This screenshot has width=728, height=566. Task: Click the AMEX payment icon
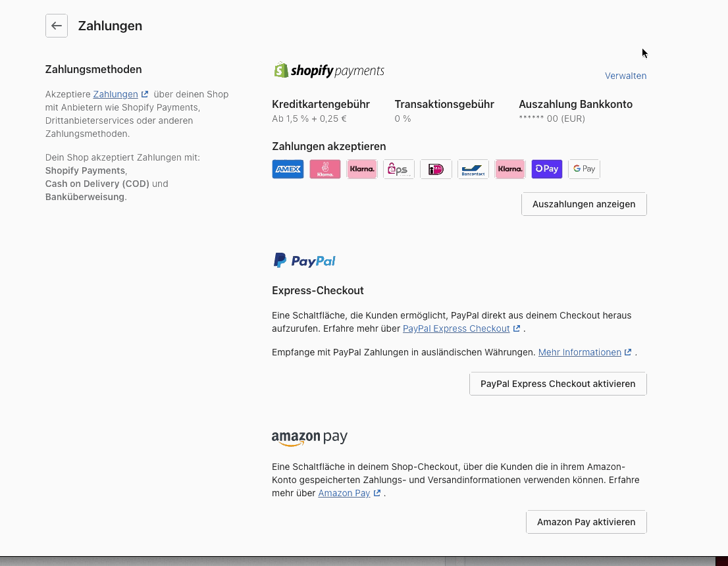click(x=288, y=169)
